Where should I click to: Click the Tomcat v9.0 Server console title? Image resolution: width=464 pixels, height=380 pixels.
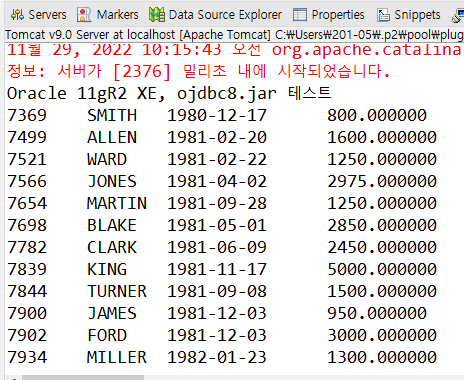234,35
